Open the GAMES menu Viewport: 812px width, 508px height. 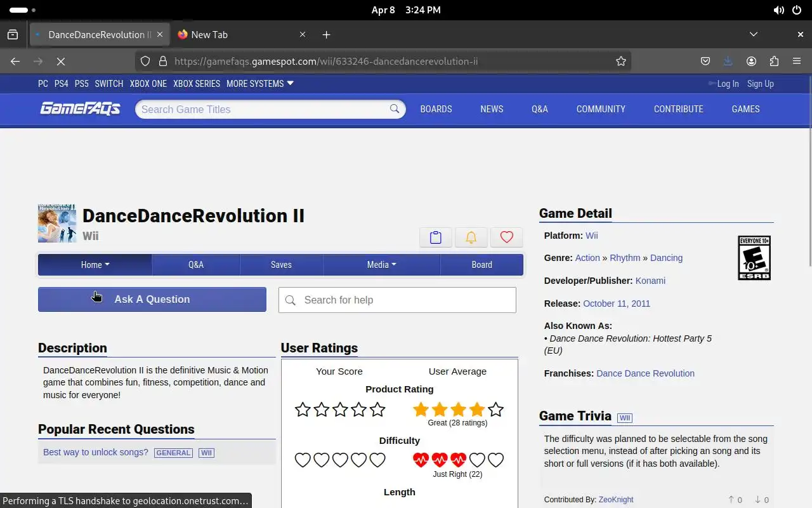coord(745,109)
